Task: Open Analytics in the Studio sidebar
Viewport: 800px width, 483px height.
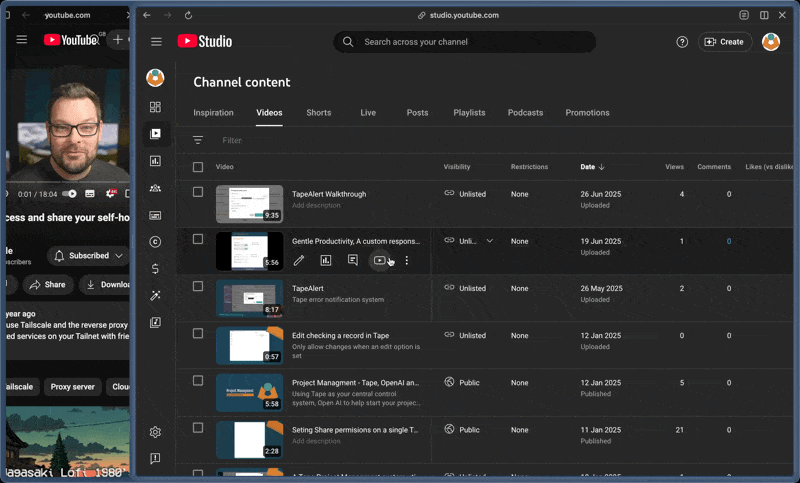Action: pos(155,161)
